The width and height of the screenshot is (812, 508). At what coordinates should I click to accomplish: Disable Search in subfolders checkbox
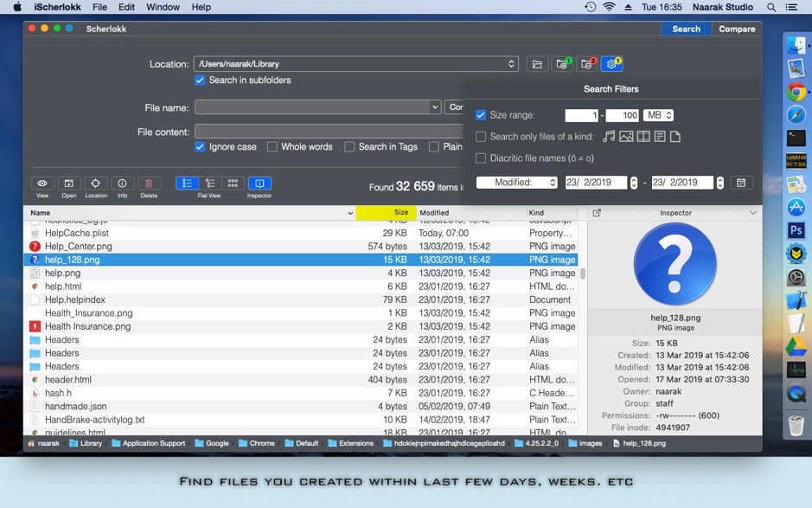point(200,80)
